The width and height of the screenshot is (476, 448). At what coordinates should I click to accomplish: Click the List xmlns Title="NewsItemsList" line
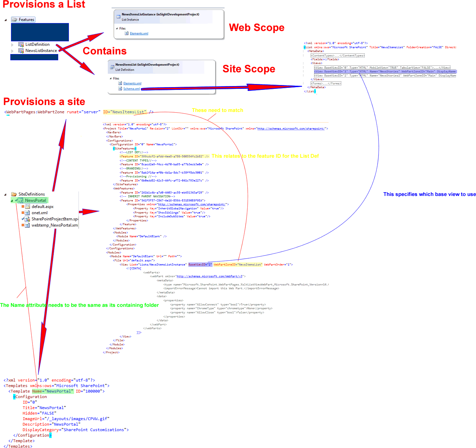(x=380, y=47)
